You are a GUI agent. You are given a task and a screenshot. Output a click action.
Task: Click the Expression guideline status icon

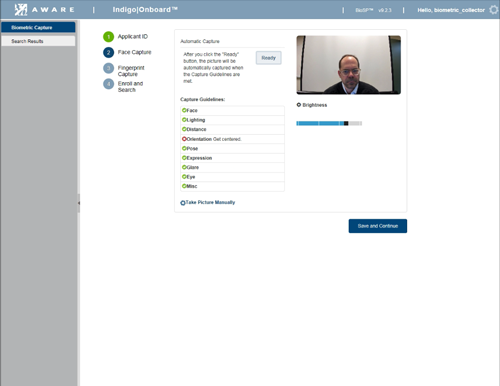tap(184, 158)
